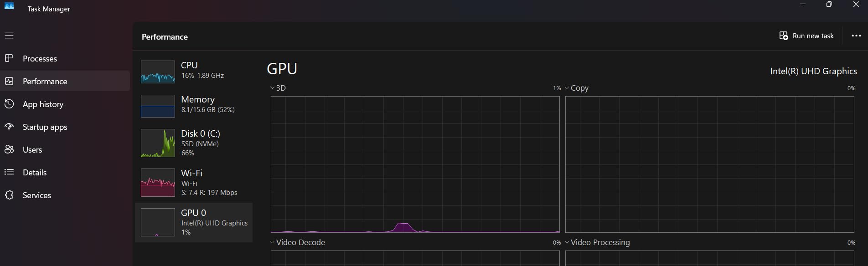Minimize the Task Manager window

(803, 5)
